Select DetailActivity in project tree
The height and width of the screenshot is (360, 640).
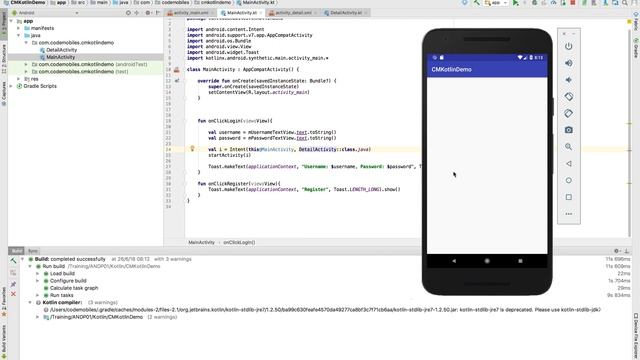[61, 50]
